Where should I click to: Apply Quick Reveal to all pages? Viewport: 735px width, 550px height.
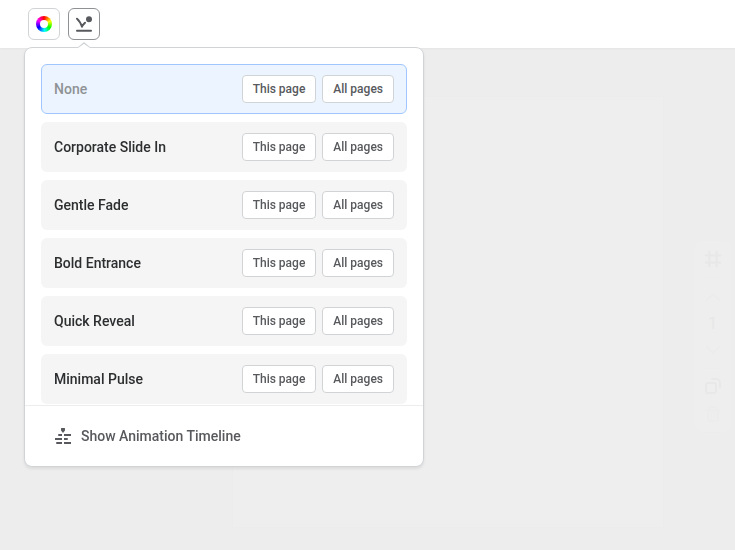coord(358,321)
